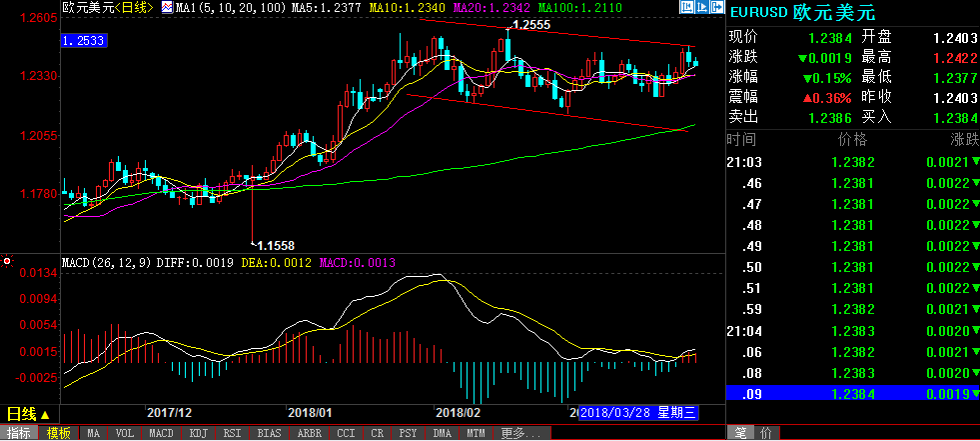Click the 震幅 value 0.36%
980x441 pixels.
coord(827,98)
